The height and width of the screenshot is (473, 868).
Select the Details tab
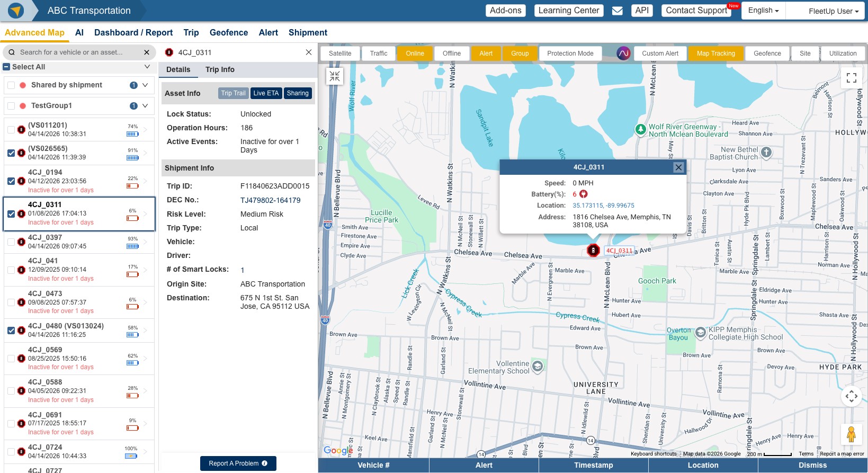(x=178, y=69)
